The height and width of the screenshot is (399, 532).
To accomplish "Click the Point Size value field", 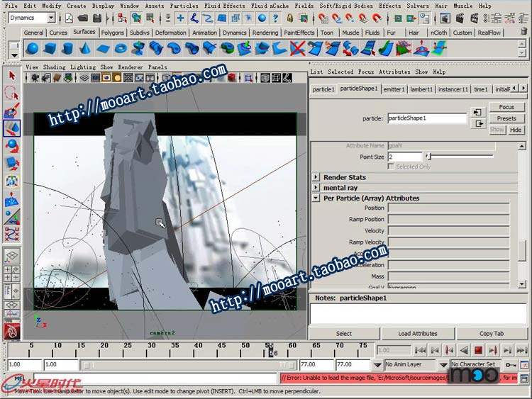I will 405,157.
